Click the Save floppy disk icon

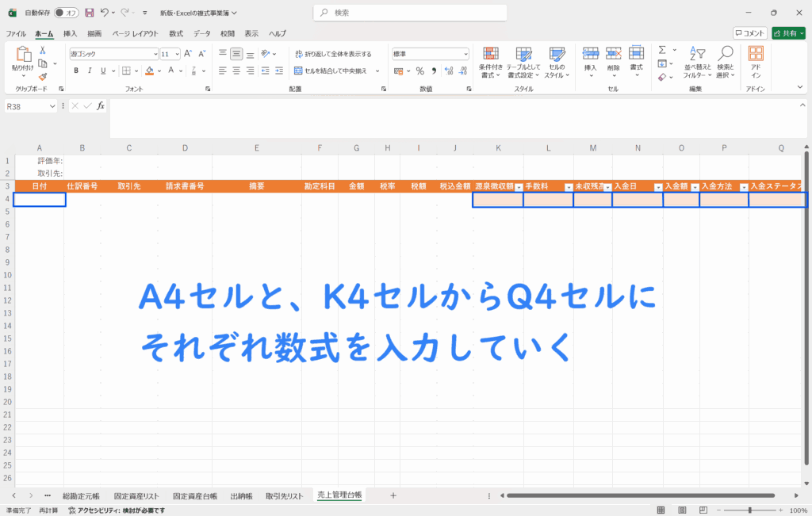(x=90, y=13)
